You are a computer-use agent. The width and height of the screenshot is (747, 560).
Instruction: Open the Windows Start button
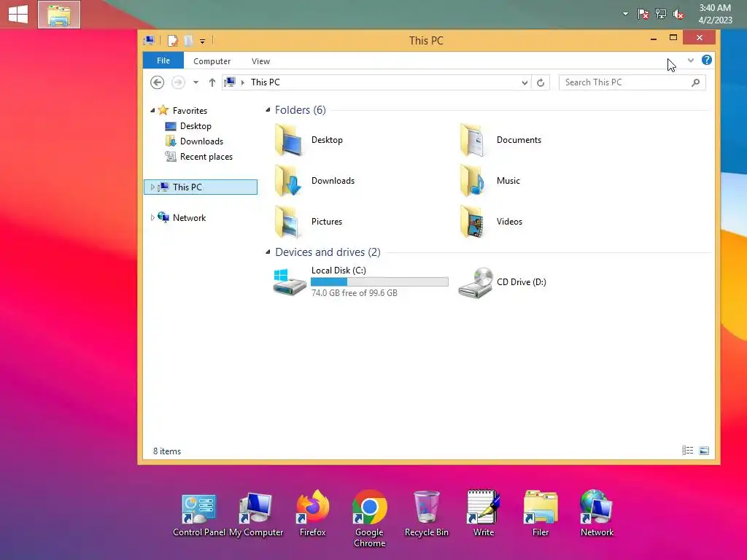(18, 14)
